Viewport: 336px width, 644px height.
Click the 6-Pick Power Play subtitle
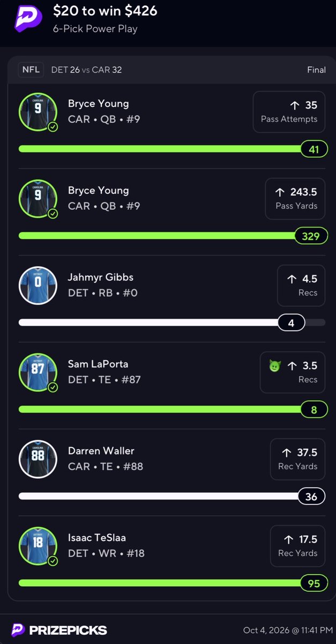point(95,28)
